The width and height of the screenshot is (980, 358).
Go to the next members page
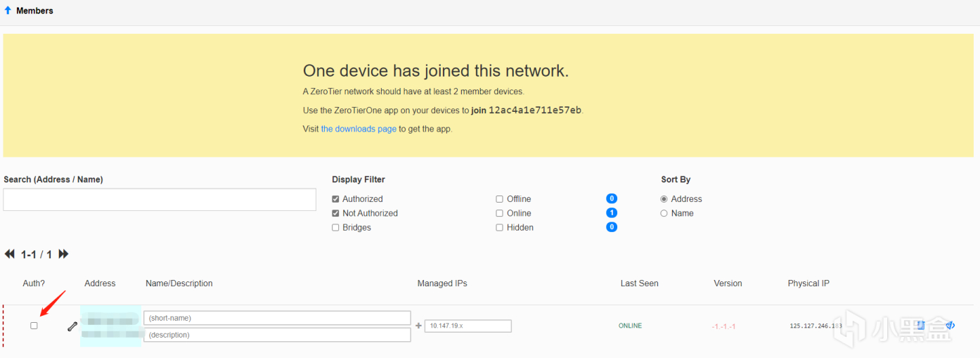63,254
